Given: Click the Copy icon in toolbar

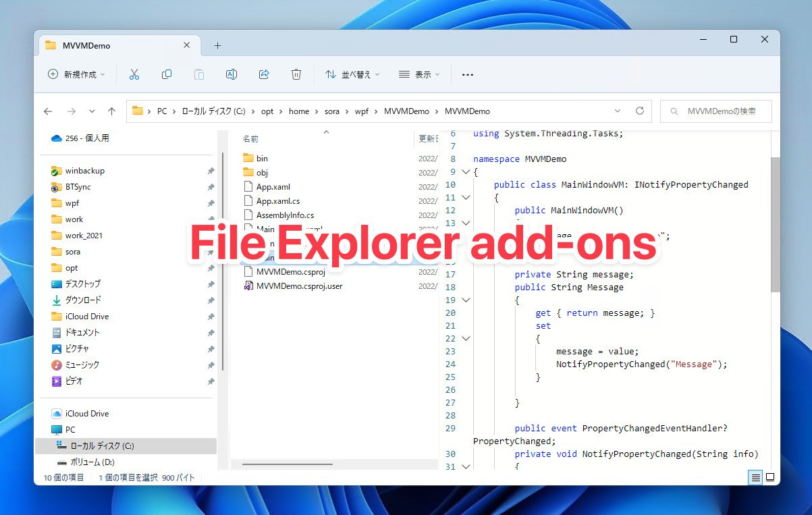Looking at the screenshot, I should click(167, 74).
